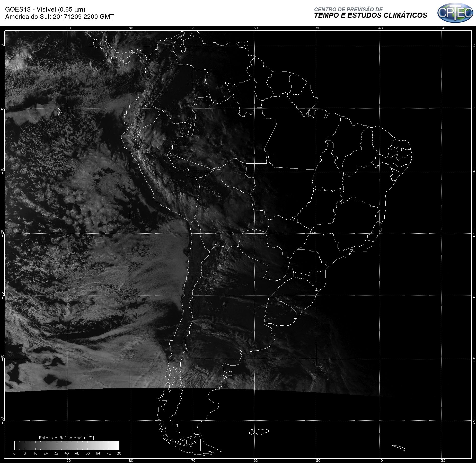Click the '-50' latitude label on left edge
This screenshot has height=463, width=476.
2,420
